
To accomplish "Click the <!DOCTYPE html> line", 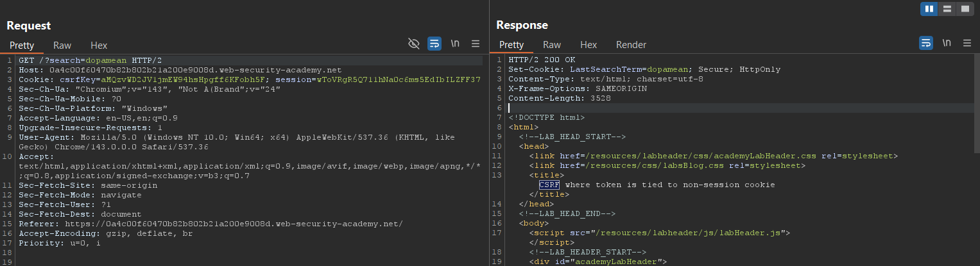I will click(547, 117).
